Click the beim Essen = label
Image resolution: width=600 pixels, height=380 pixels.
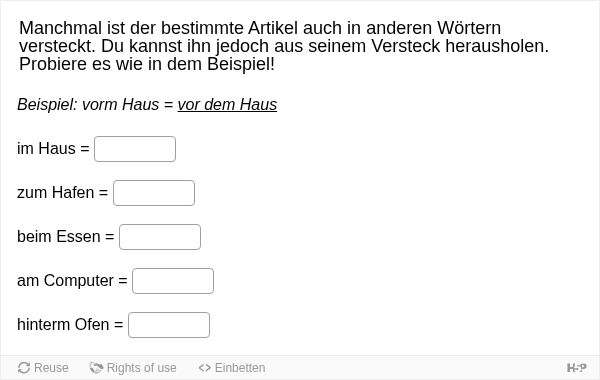pyautogui.click(x=66, y=236)
